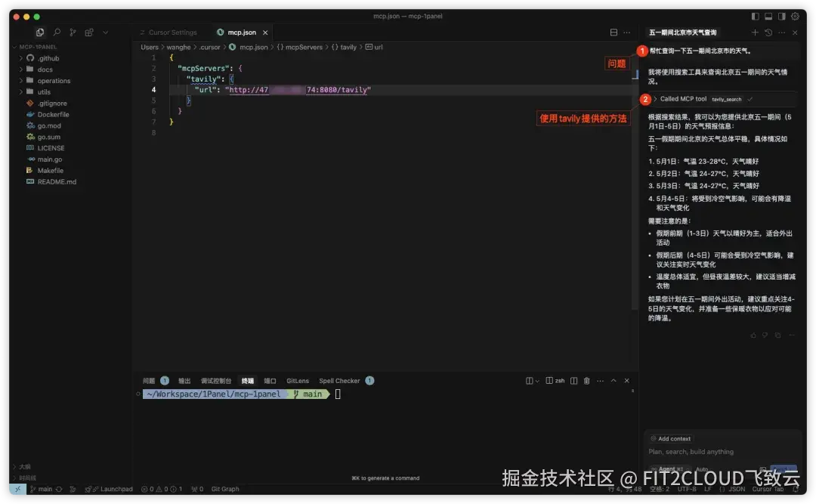
Task: Open chat panel more options ellipsis
Action: pyautogui.click(x=782, y=32)
